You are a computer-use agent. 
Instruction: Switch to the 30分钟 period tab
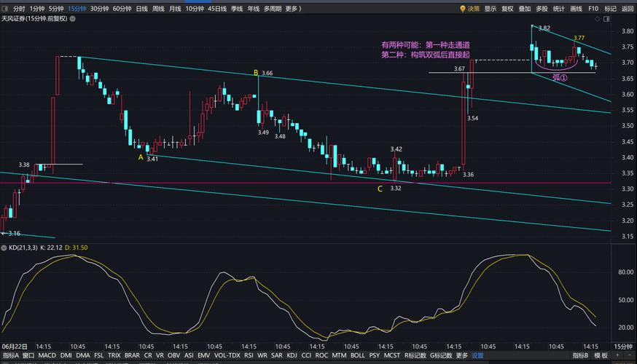point(100,9)
